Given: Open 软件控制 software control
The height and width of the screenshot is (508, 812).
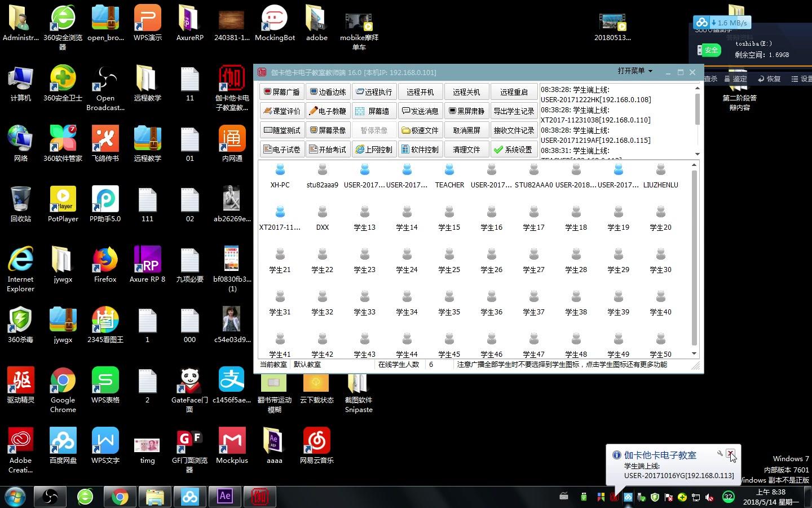Looking at the screenshot, I should click(421, 150).
